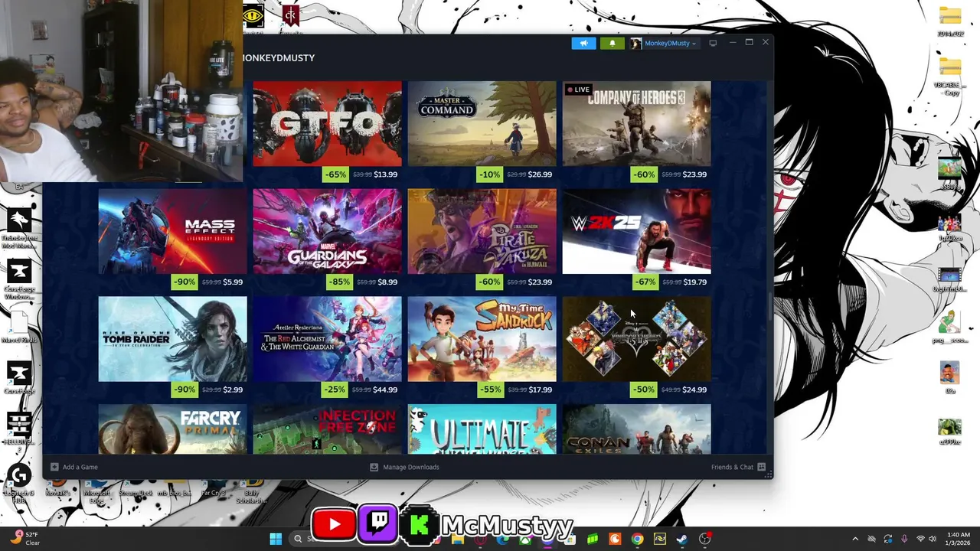Click the MONKEYDMUSTY profile header text

[x=278, y=58]
